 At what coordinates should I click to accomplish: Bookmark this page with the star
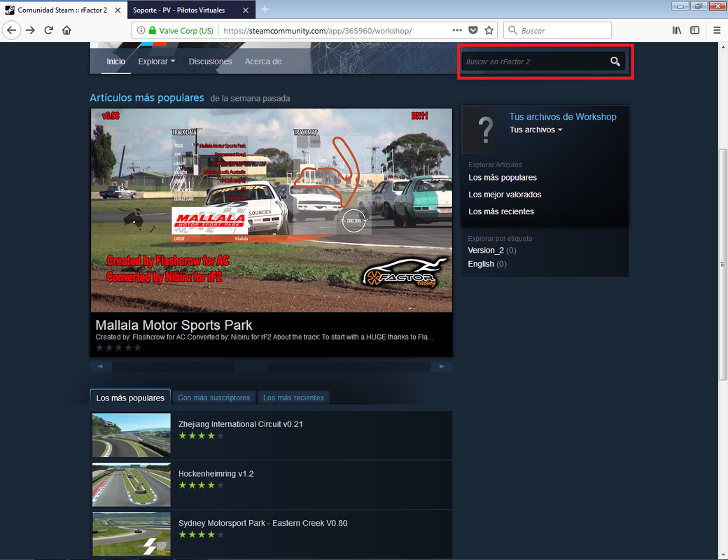coord(489,31)
